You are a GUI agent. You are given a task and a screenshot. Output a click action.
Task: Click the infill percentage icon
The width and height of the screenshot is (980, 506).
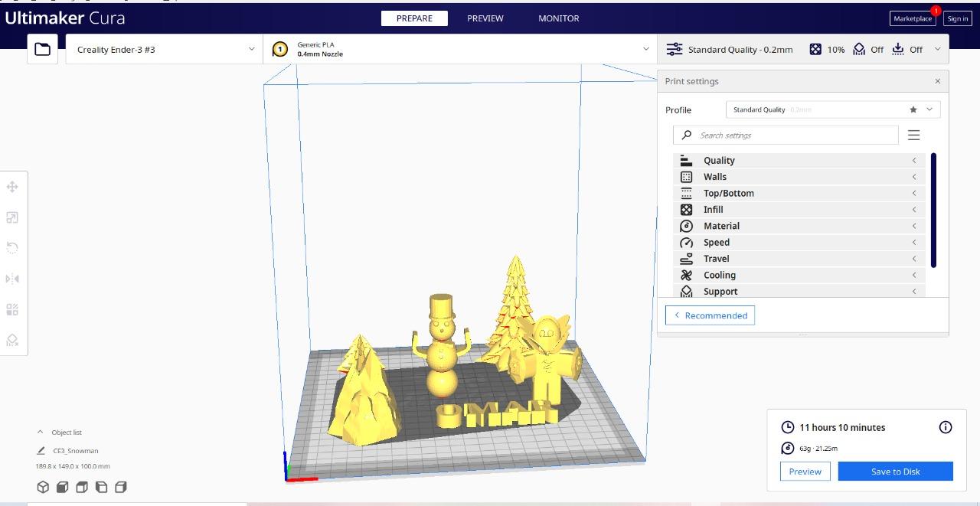pos(815,49)
